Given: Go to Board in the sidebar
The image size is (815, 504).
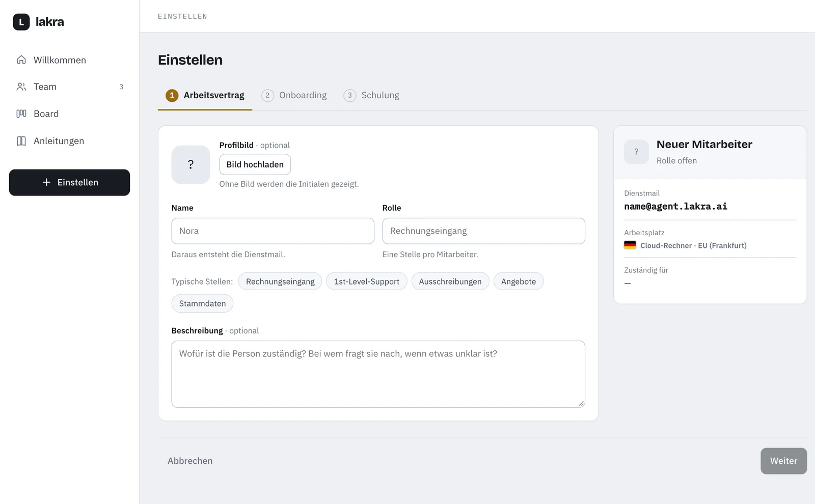Looking at the screenshot, I should tap(69, 114).
